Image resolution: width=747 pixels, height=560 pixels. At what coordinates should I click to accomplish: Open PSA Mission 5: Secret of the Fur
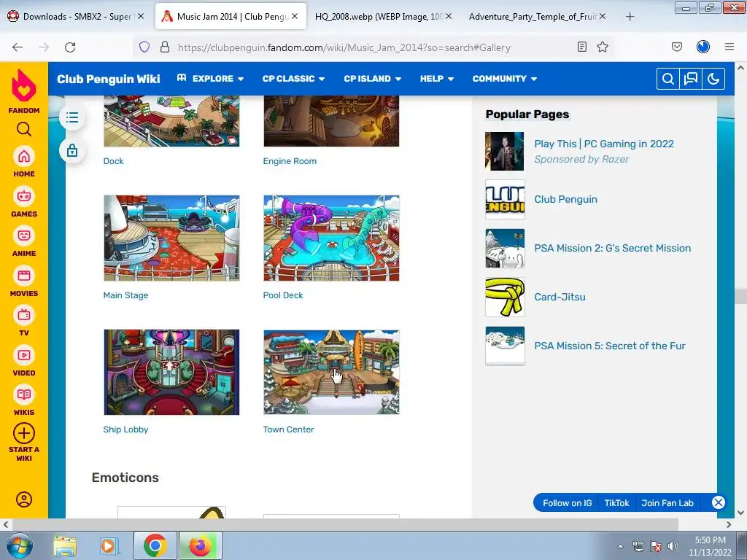(x=610, y=346)
